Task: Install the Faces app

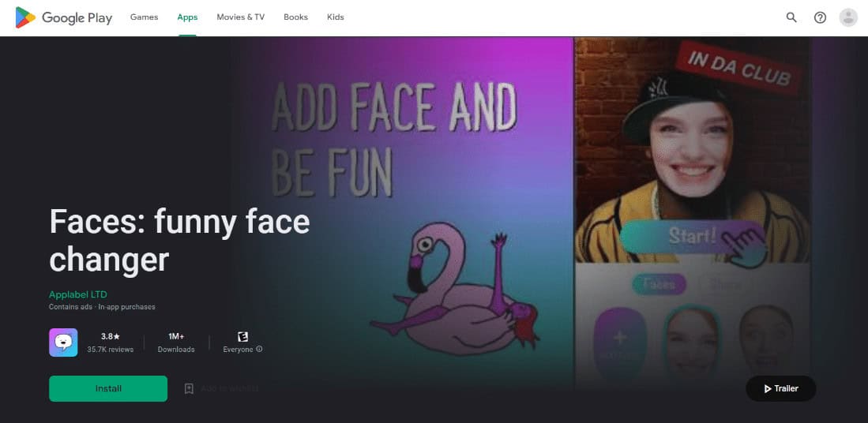Action: (x=108, y=389)
